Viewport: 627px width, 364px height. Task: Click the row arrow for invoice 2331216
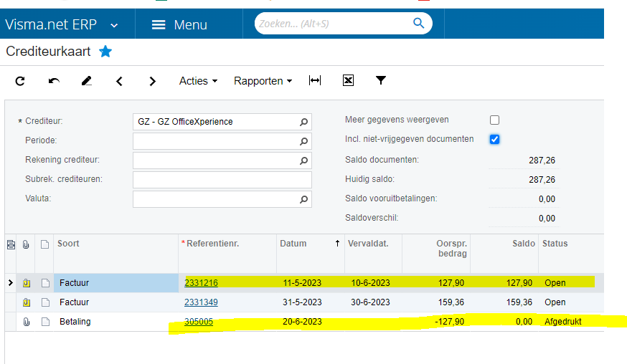point(11,283)
